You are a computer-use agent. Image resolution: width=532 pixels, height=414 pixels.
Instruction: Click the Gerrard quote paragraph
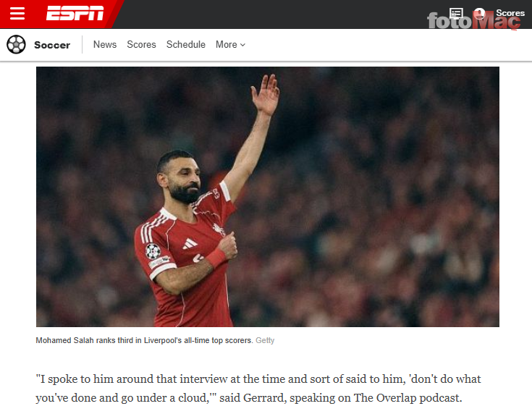point(258,388)
